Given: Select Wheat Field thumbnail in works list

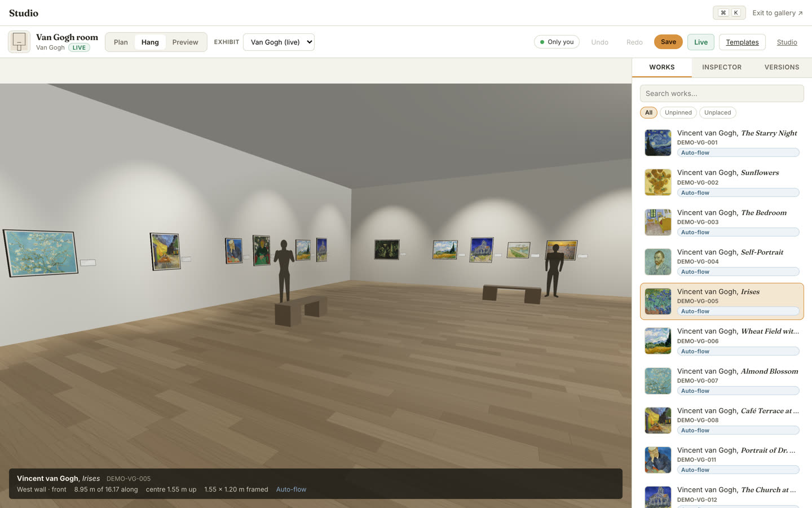Looking at the screenshot, I should pyautogui.click(x=658, y=341).
